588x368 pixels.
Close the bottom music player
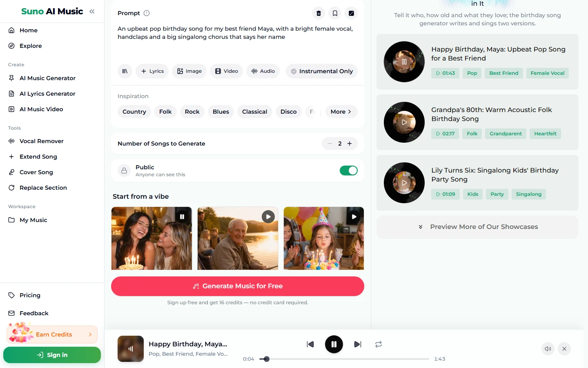(564, 349)
